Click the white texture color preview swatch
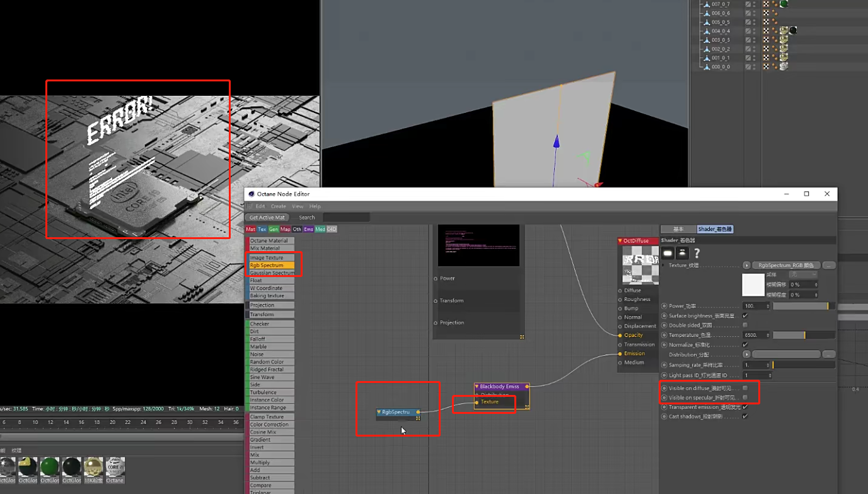The height and width of the screenshot is (494, 868). point(753,285)
